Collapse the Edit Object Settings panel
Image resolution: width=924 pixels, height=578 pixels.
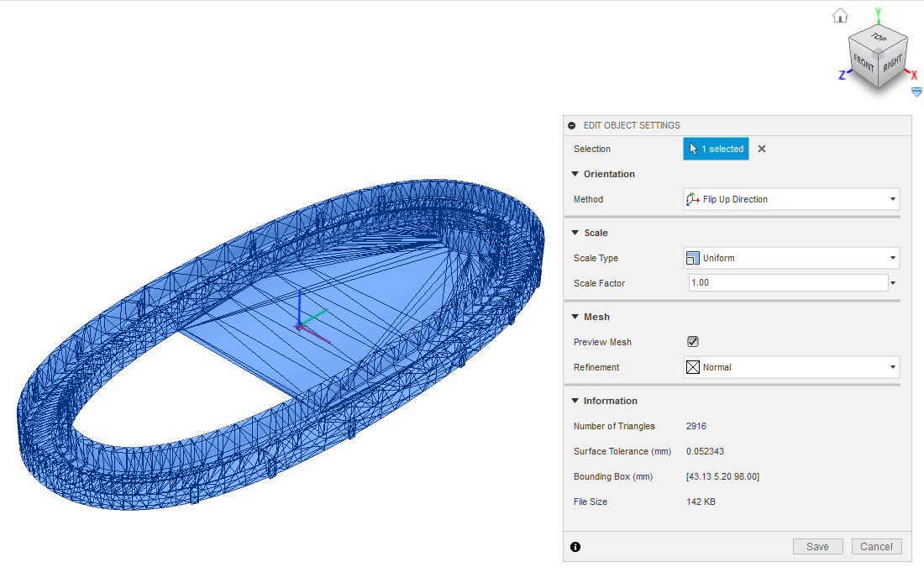(x=572, y=125)
